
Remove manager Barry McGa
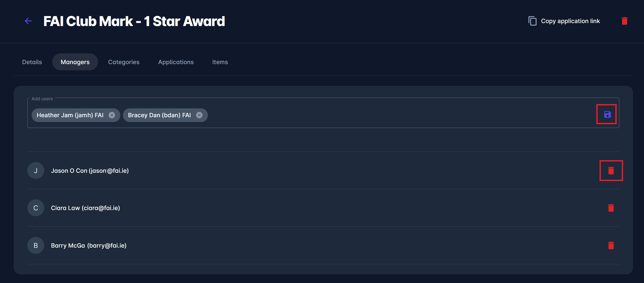pyautogui.click(x=611, y=245)
